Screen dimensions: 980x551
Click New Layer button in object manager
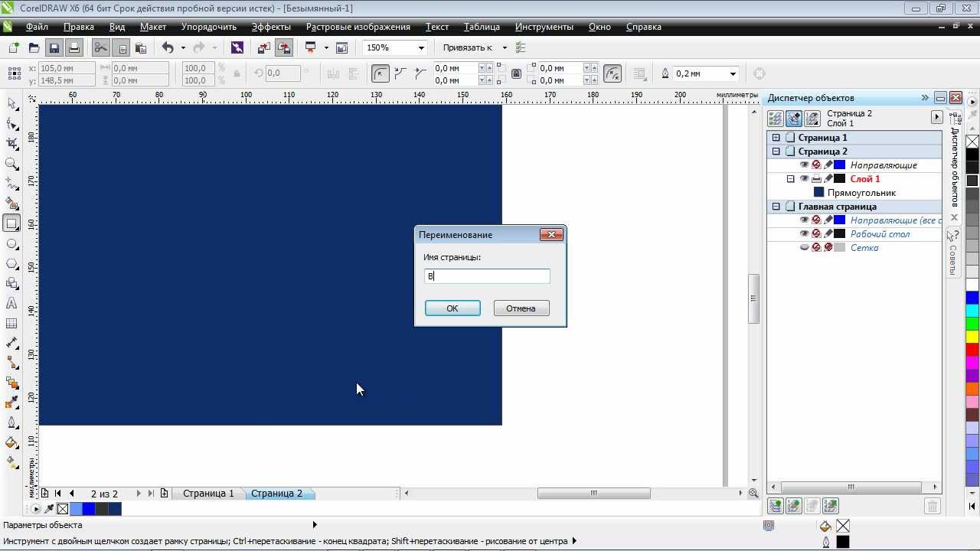tap(776, 506)
